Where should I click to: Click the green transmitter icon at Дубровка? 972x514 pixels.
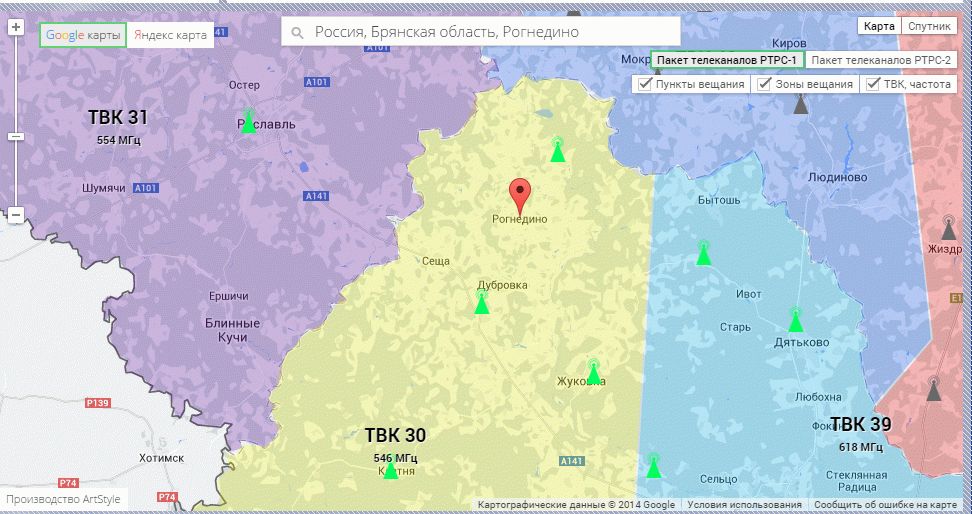(x=482, y=303)
